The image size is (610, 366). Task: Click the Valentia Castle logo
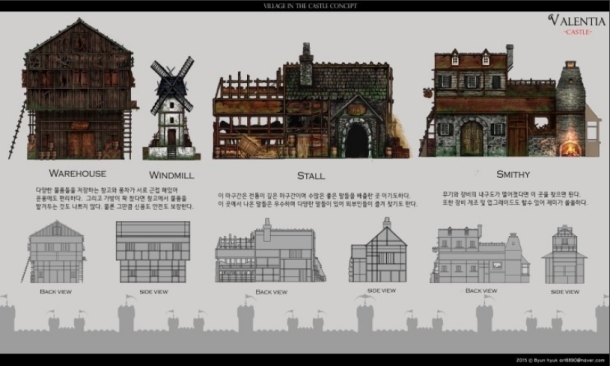tap(578, 24)
